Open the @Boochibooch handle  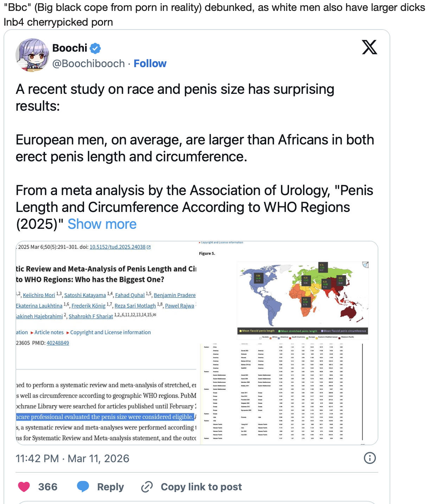(89, 64)
